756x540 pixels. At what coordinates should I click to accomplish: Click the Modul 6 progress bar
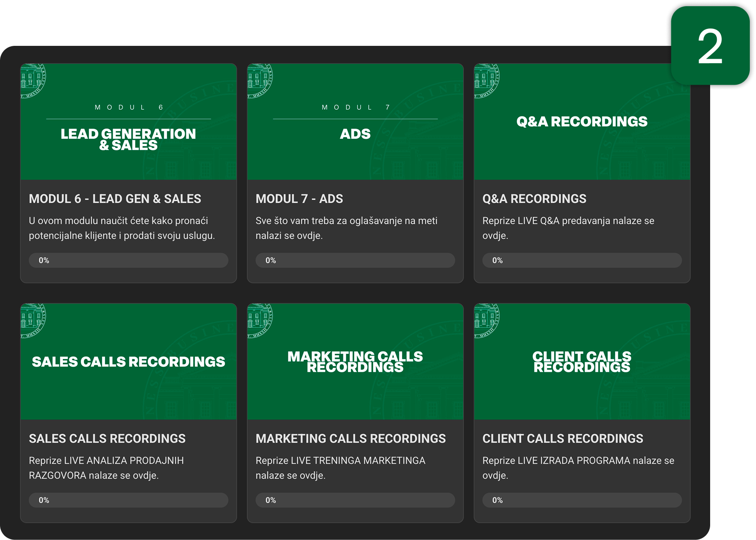128,260
